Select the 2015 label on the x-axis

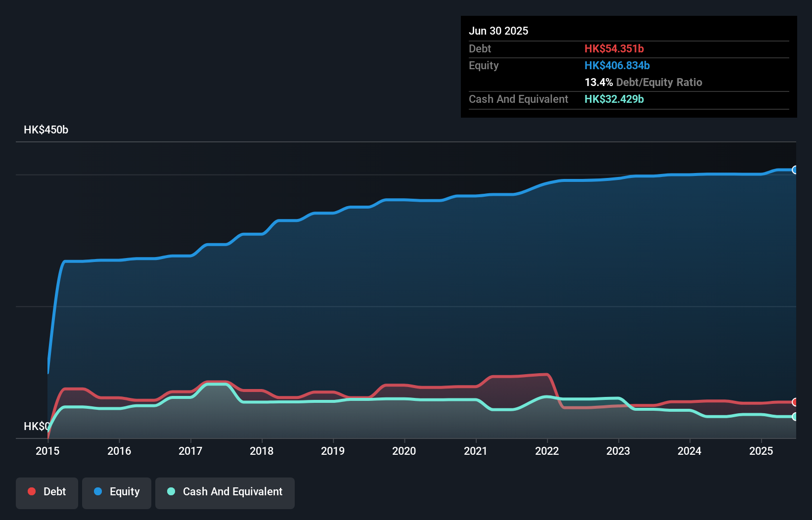(x=47, y=451)
